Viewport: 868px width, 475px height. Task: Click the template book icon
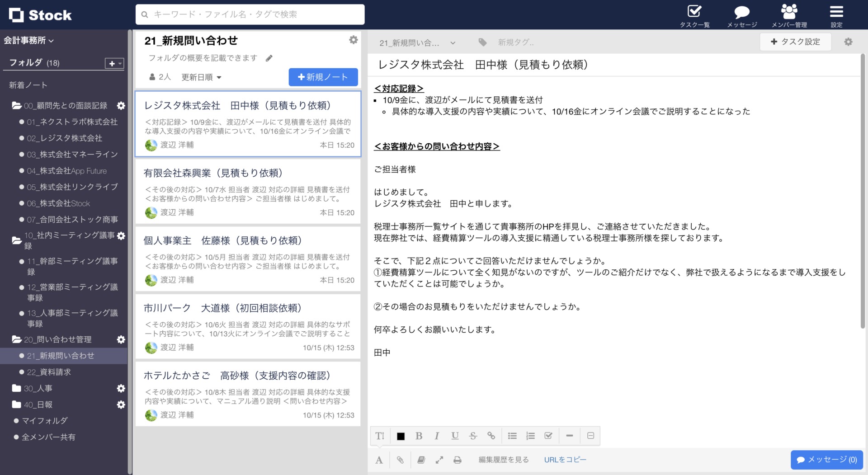421,460
